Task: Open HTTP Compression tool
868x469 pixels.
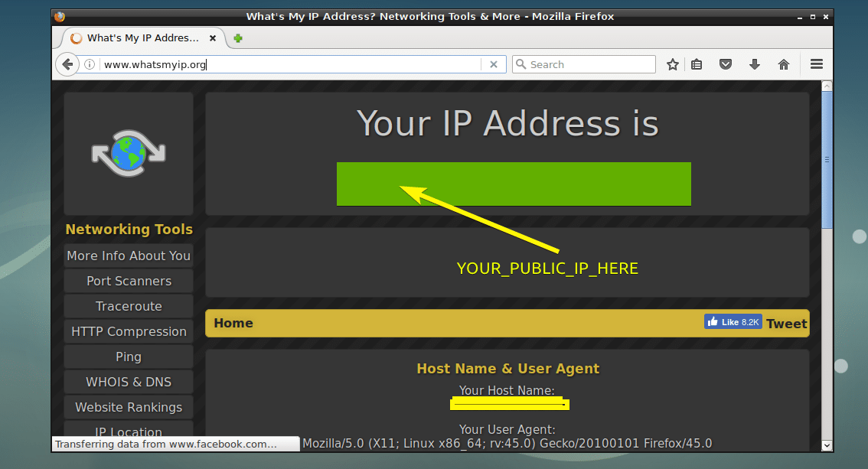Action: point(129,331)
